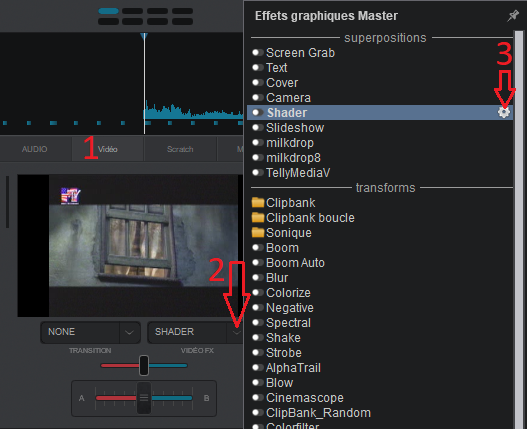The width and height of the screenshot is (527, 429).
Task: Click the video crossfader handle
Action: tap(144, 365)
